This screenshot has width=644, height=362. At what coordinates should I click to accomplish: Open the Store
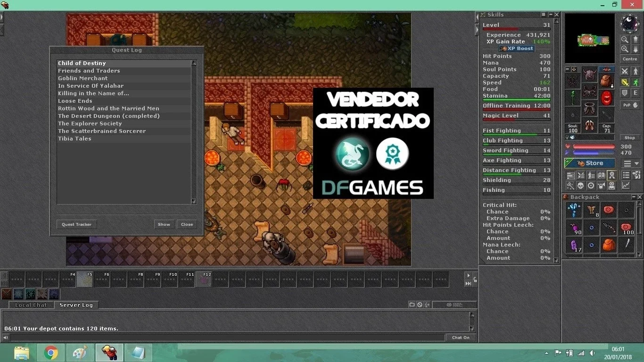coord(590,163)
